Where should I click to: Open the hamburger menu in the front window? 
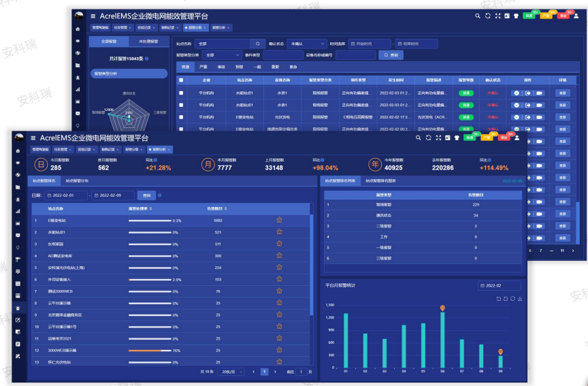pyautogui.click(x=33, y=138)
